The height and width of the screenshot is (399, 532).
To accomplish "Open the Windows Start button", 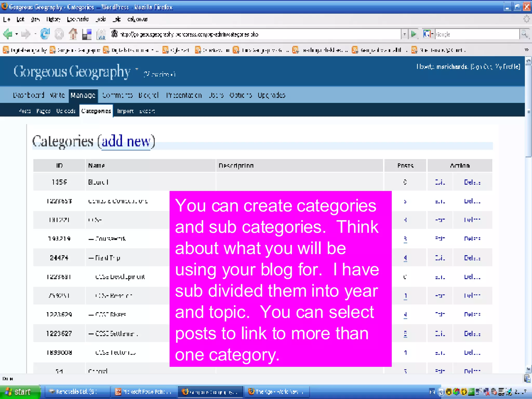I will click(20, 392).
